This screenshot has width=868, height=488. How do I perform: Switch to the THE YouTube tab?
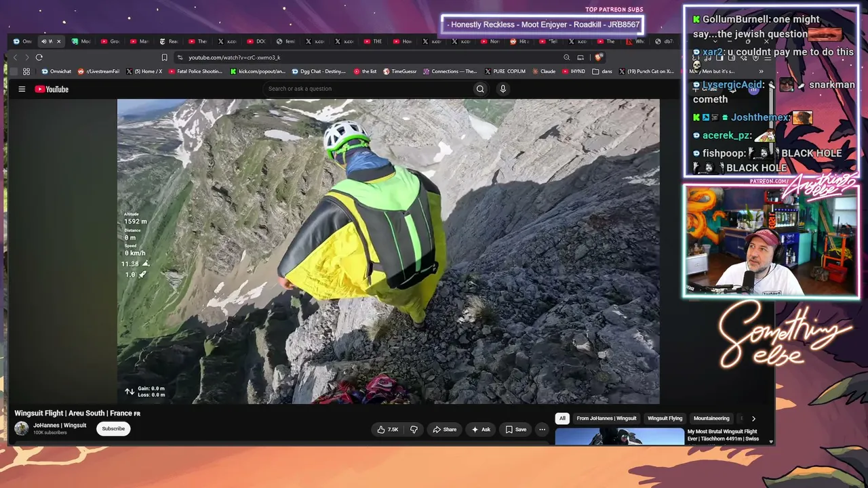click(373, 41)
